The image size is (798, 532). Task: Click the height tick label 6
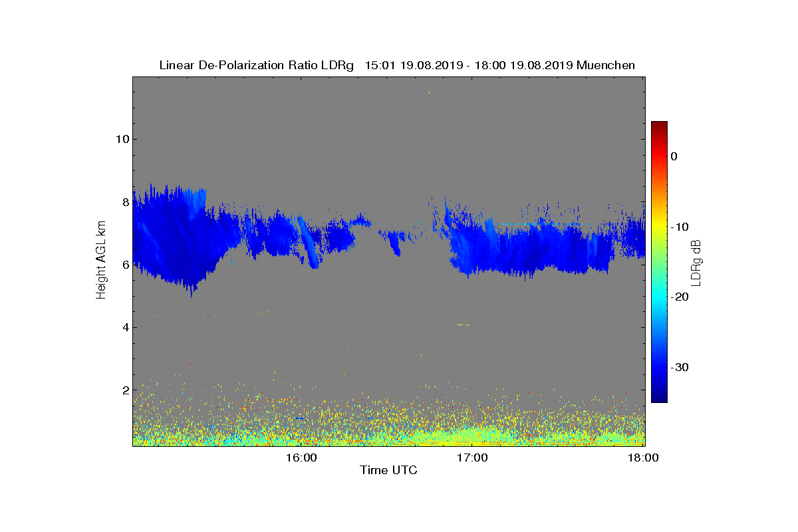coord(125,264)
